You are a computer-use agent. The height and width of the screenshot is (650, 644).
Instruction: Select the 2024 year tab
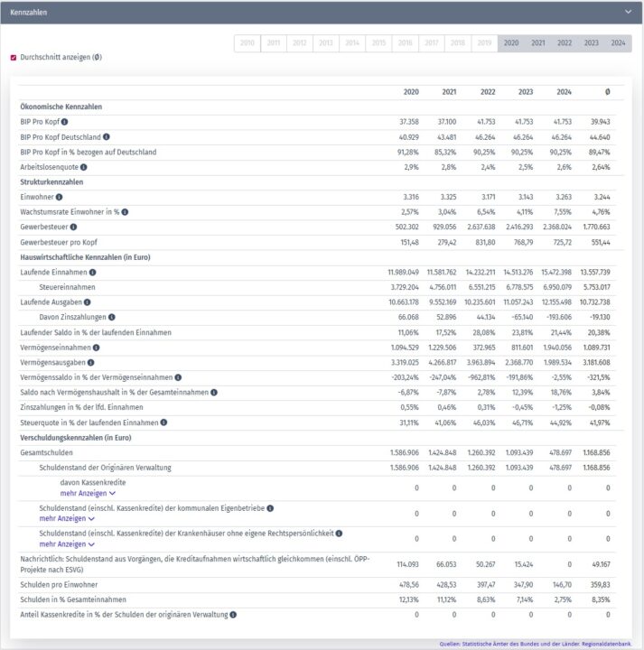[618, 43]
